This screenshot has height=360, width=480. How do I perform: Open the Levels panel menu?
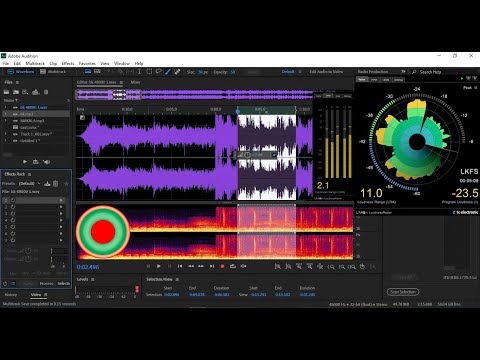click(93, 279)
